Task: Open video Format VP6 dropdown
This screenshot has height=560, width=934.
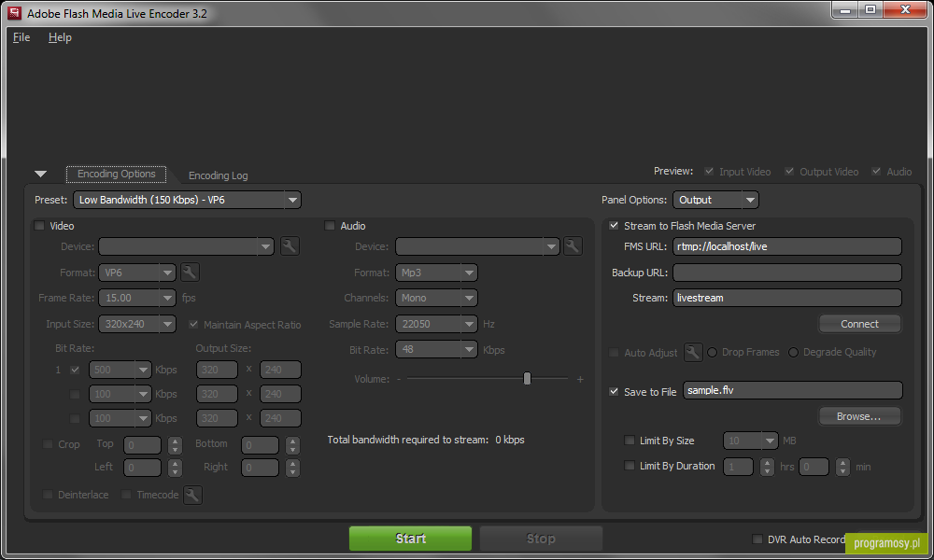Action: click(x=137, y=273)
